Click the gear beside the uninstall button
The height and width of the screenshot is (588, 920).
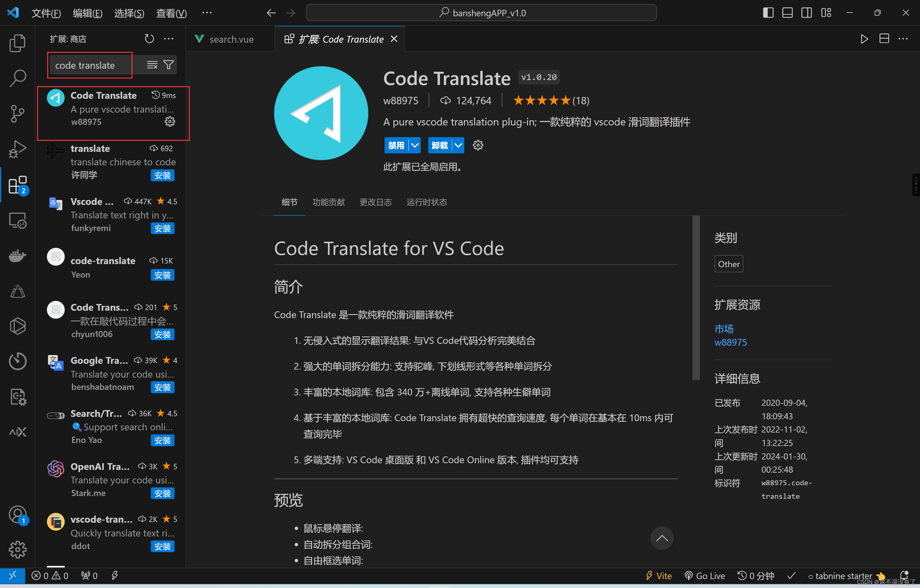tap(478, 145)
